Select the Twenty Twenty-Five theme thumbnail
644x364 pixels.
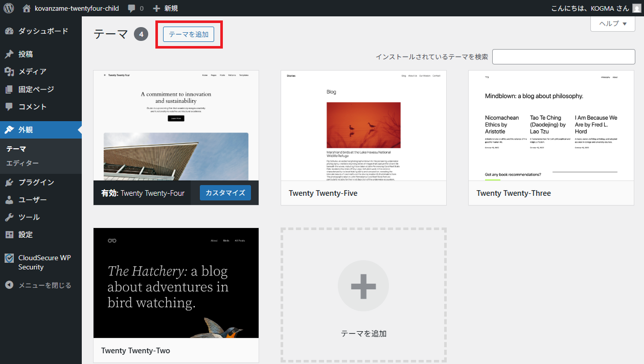(x=363, y=126)
